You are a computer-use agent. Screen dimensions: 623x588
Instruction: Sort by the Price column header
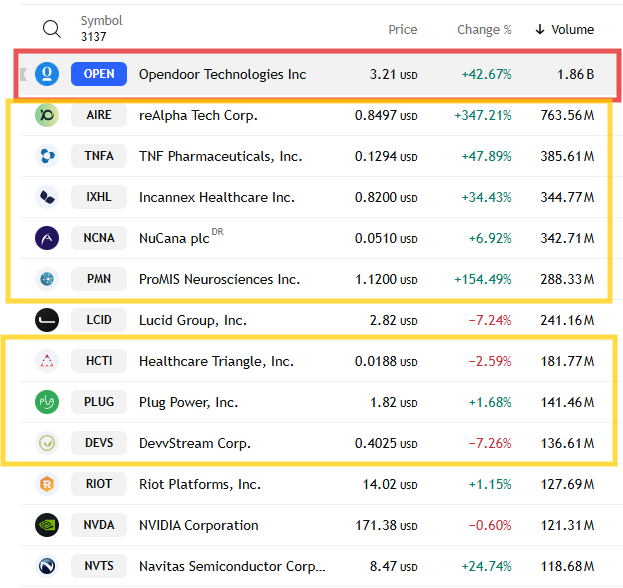point(402,29)
